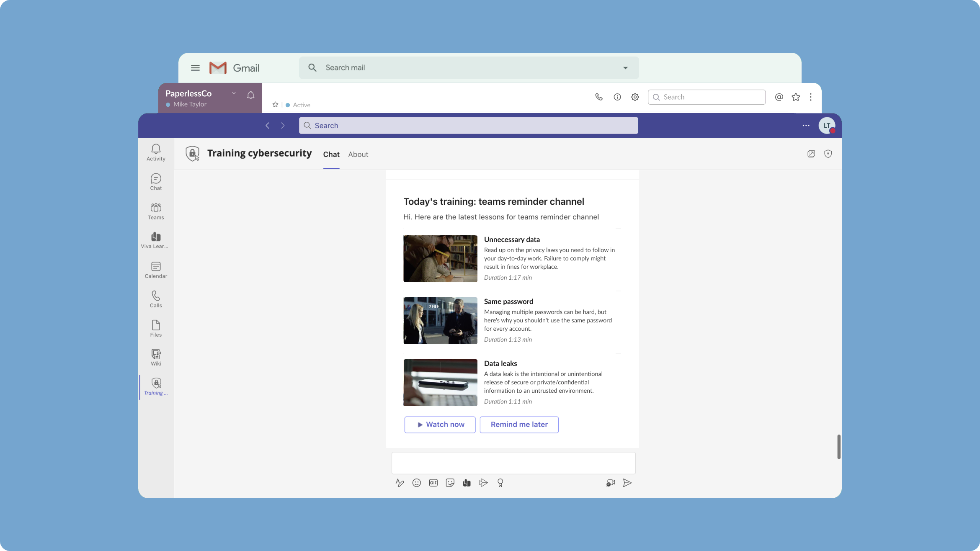Image resolution: width=980 pixels, height=551 pixels.
Task: Open Viva Learning in sidebar
Action: [x=156, y=240]
